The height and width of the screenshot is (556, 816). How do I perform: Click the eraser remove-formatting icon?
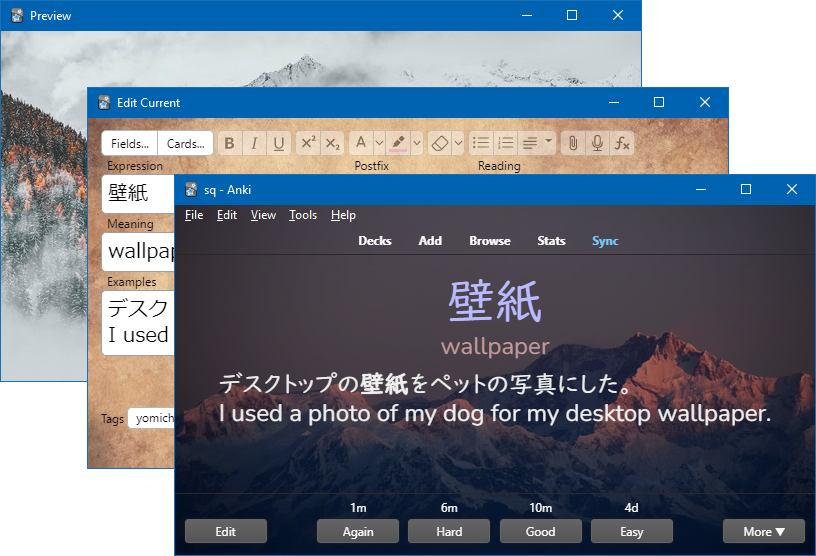click(x=440, y=143)
